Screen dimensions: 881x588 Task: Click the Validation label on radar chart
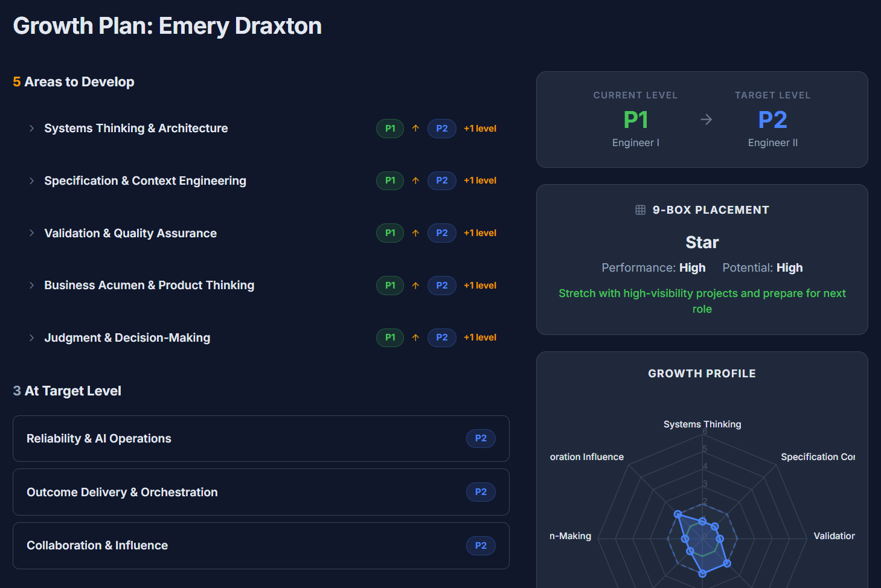(833, 536)
